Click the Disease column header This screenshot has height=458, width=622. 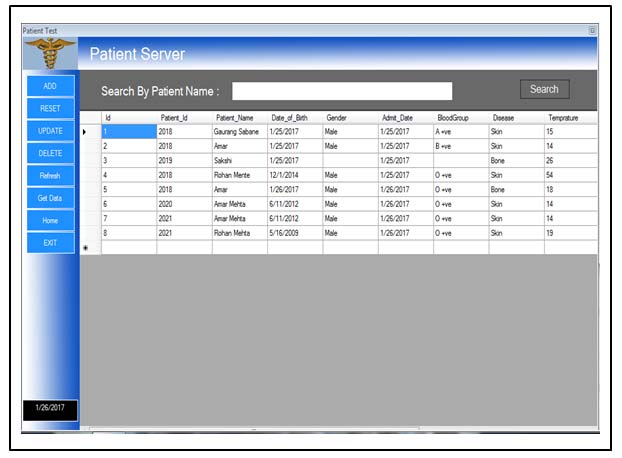click(504, 118)
